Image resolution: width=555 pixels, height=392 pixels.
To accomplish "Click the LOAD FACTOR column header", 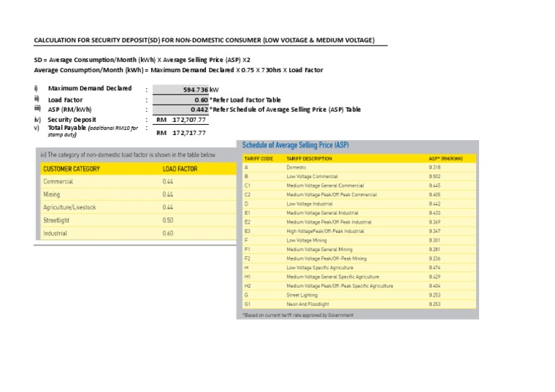I will (x=180, y=169).
